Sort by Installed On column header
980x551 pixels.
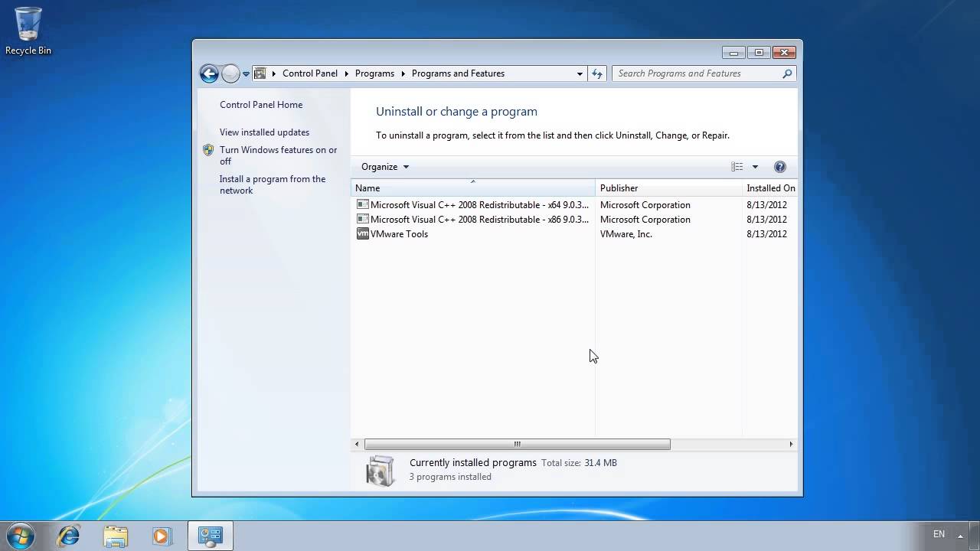[x=770, y=187]
